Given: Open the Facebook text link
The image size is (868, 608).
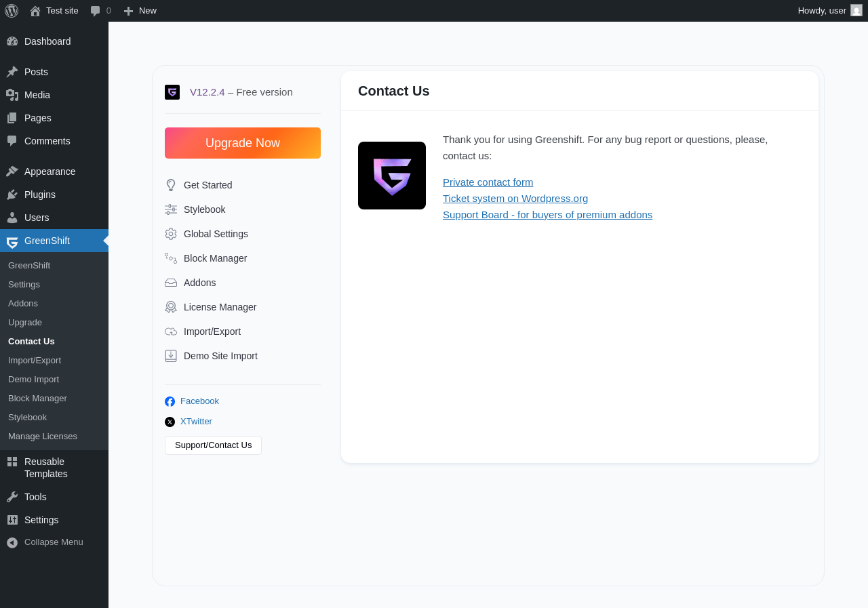Looking at the screenshot, I should point(199,401).
